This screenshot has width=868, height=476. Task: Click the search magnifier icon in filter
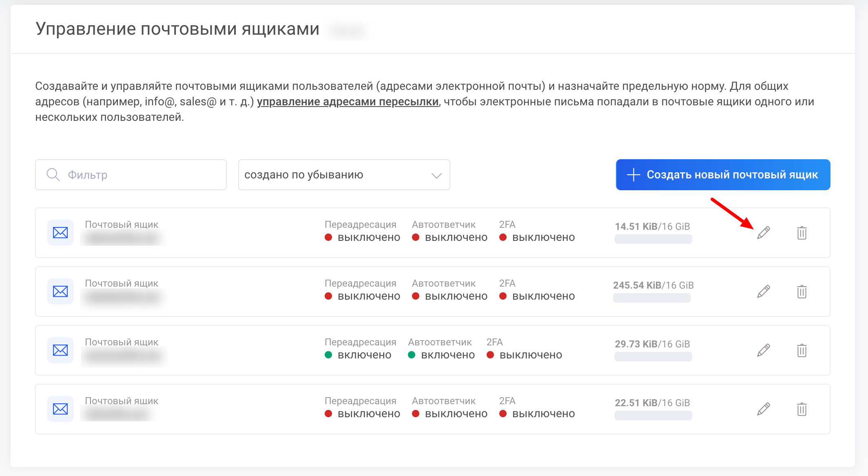pyautogui.click(x=53, y=175)
